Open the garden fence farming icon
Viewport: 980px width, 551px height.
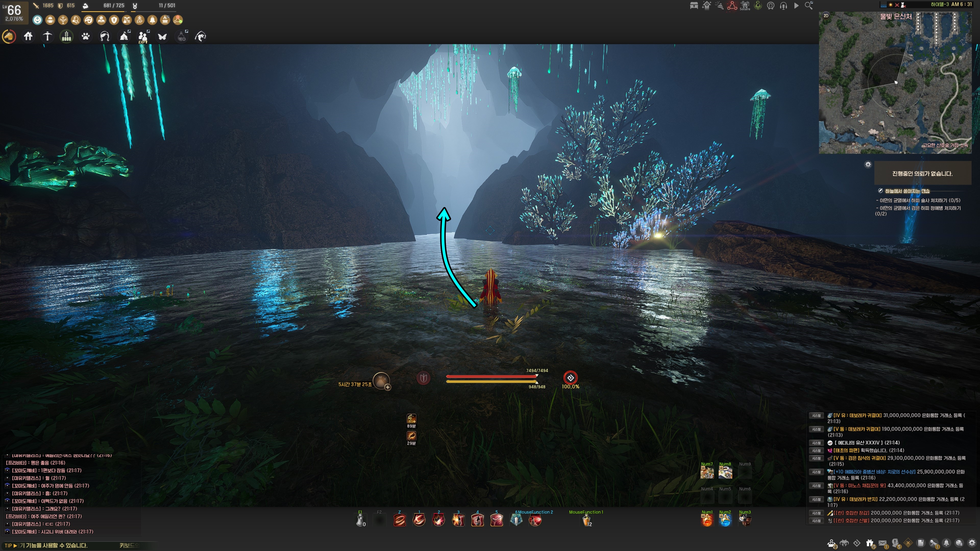pos(67,36)
